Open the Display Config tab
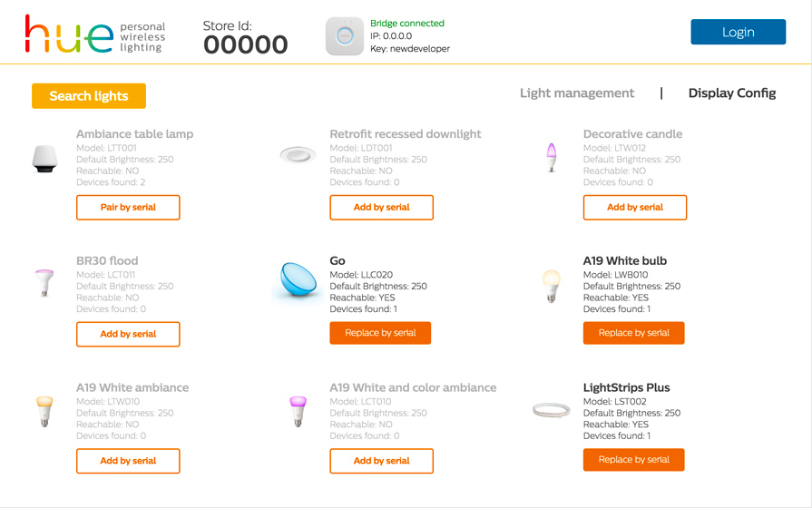 [x=732, y=93]
